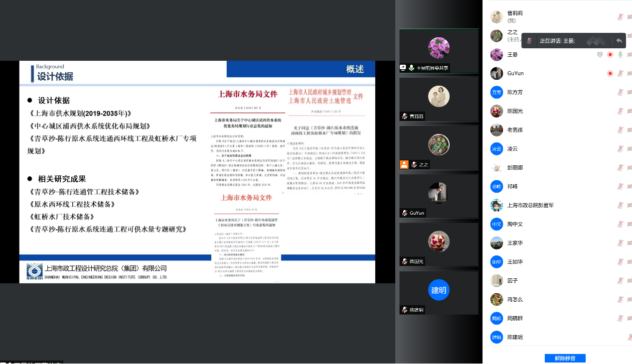Click muted microphone icon for 凌云
Viewport: 632px width, 364px height.
(620, 149)
